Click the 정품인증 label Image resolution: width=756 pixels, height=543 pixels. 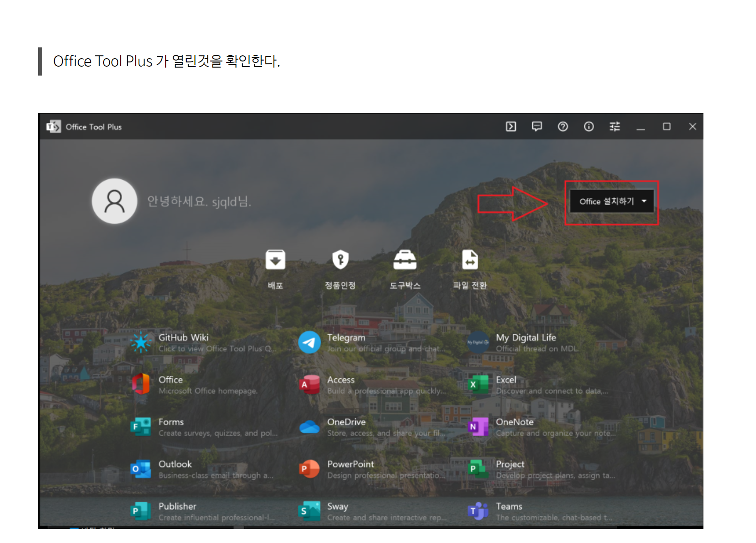(x=340, y=285)
